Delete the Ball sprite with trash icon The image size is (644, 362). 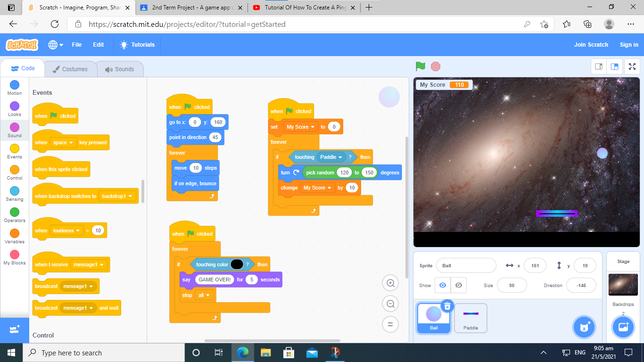pos(447,306)
